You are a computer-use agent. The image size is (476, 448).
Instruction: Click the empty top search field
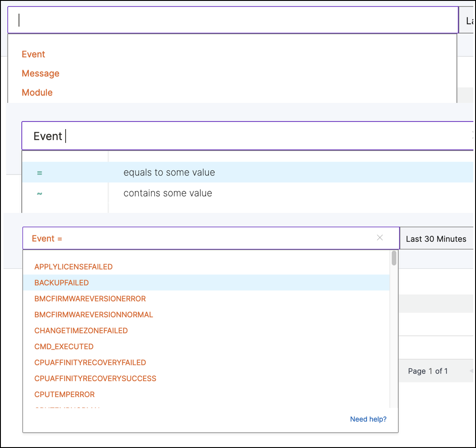click(x=233, y=20)
